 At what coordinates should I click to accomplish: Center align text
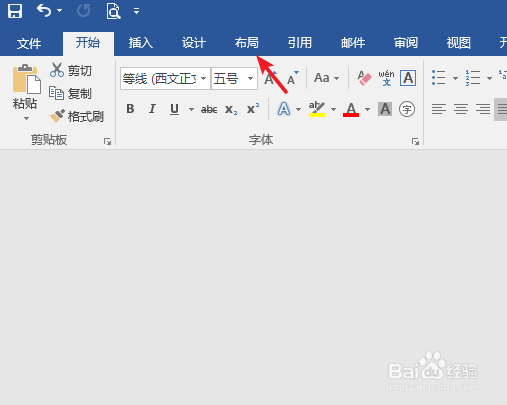tap(461, 109)
